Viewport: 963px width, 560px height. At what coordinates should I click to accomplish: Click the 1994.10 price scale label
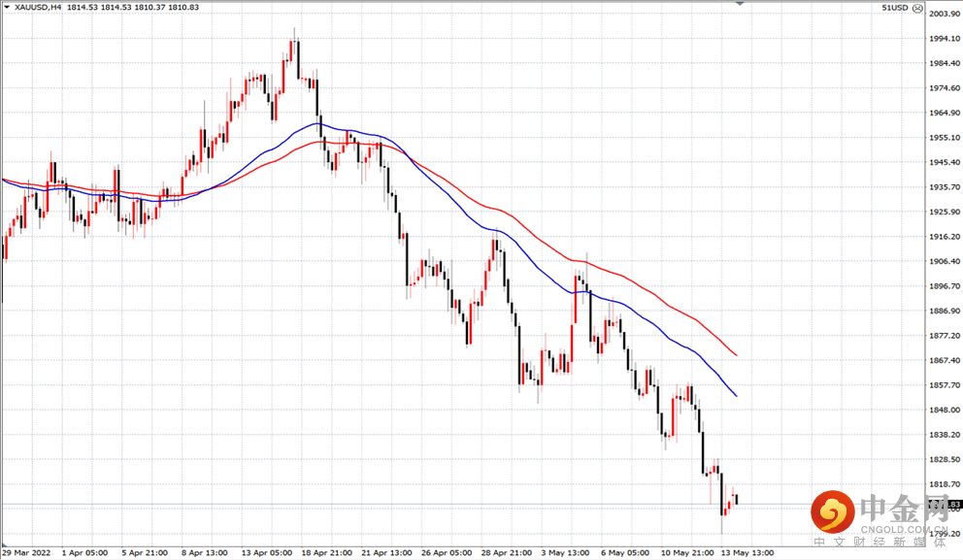(945, 38)
